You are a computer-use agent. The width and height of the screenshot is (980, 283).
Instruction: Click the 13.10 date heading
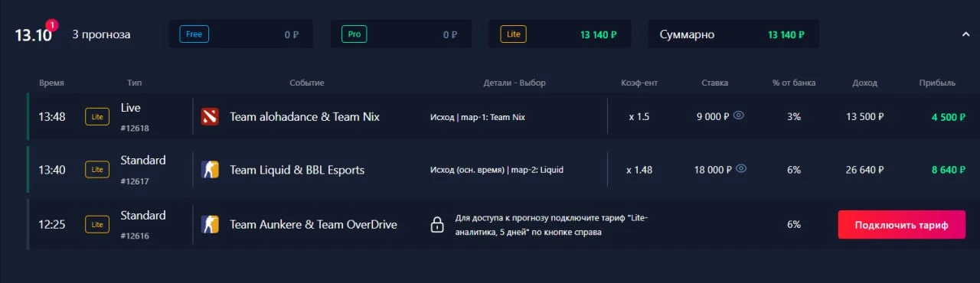click(33, 35)
